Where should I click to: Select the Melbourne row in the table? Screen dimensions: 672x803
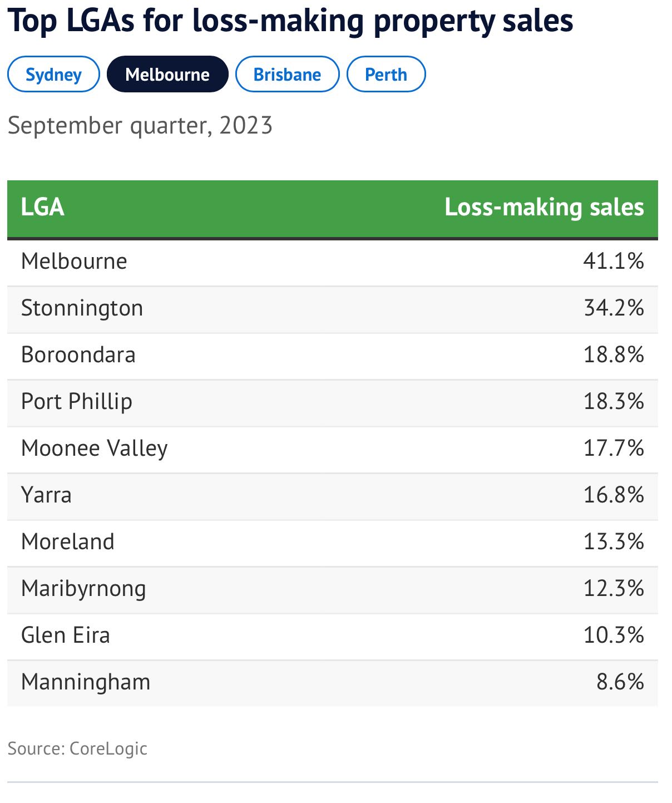(74, 261)
